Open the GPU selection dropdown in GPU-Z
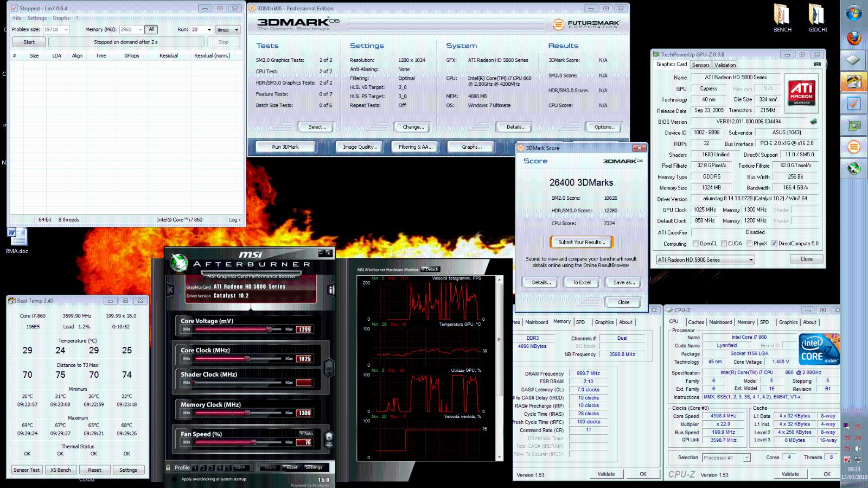The height and width of the screenshot is (488, 868). (705, 259)
